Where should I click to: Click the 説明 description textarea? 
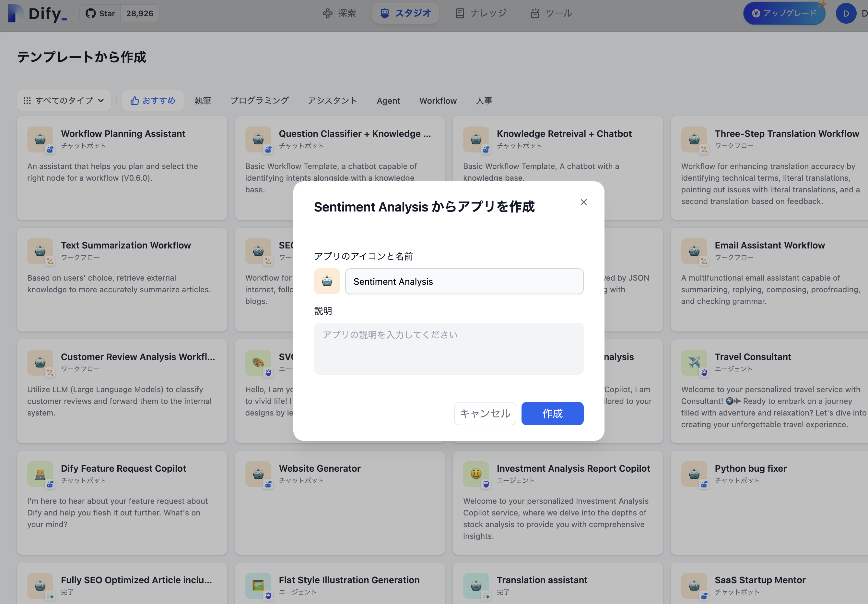pos(449,348)
